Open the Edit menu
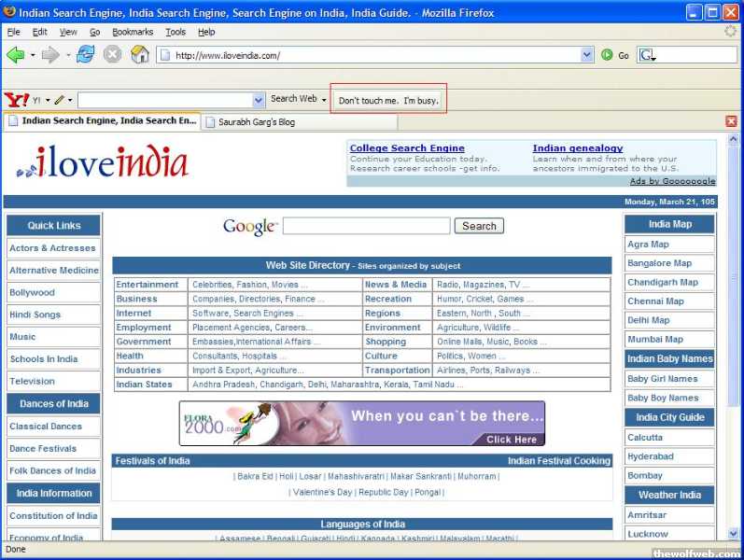Image resolution: width=744 pixels, height=560 pixels. point(39,32)
